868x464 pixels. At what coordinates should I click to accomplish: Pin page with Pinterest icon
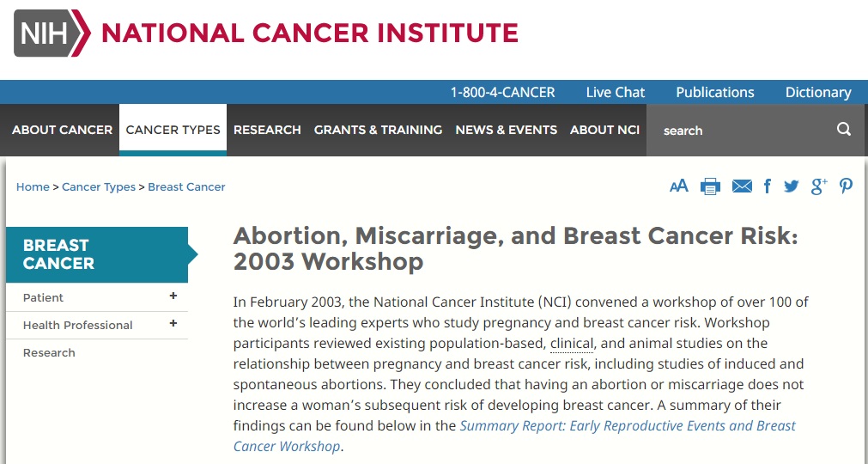(x=846, y=186)
